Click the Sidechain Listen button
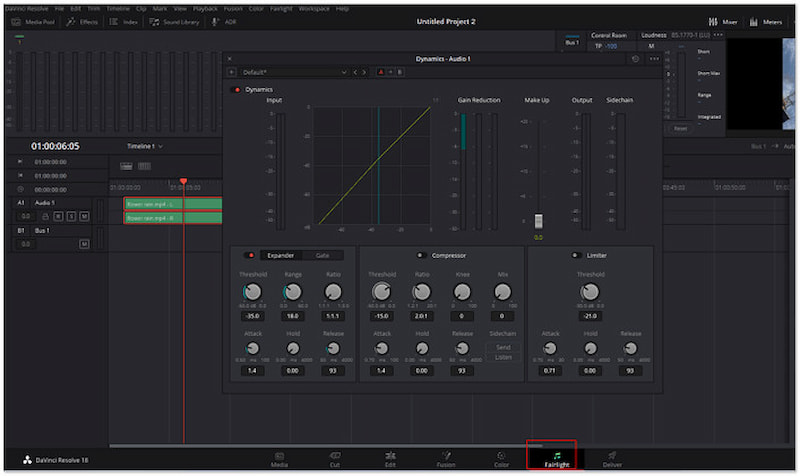This screenshot has width=800, height=476. coord(503,355)
